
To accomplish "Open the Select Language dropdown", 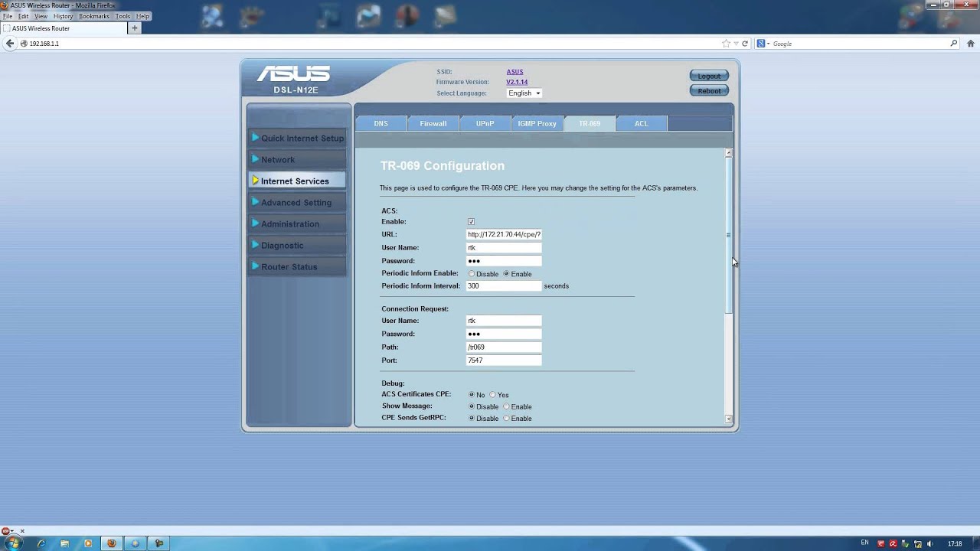I will pyautogui.click(x=524, y=93).
